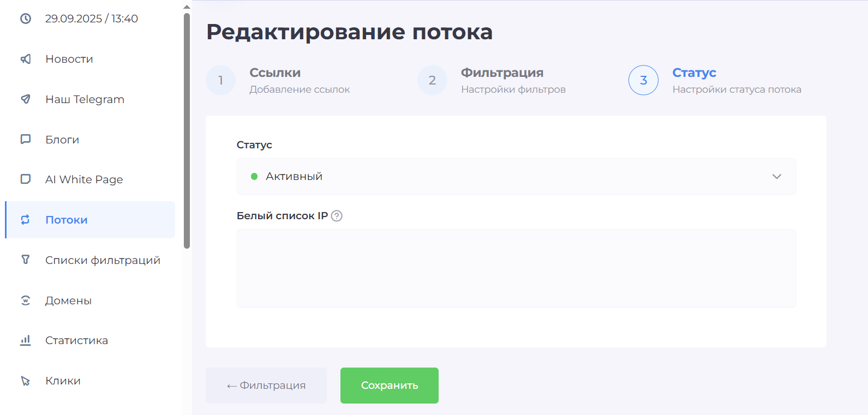Screen dimensions: 868x415
Task: Click the cursor icon beside Клики
Action: (x=26, y=381)
